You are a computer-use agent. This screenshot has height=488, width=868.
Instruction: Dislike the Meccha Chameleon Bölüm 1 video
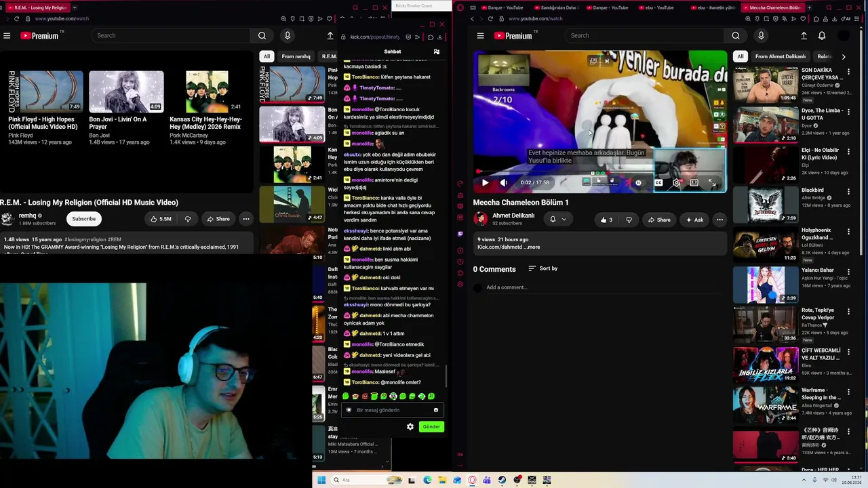(629, 220)
